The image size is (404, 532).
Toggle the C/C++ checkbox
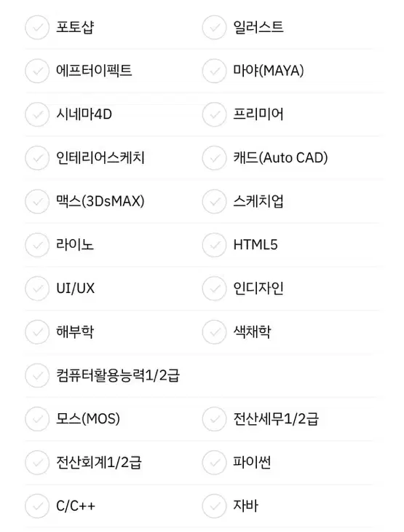pos(37,506)
